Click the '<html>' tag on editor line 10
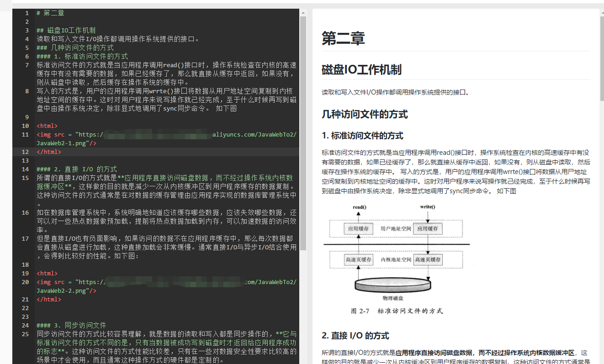 tap(47, 126)
